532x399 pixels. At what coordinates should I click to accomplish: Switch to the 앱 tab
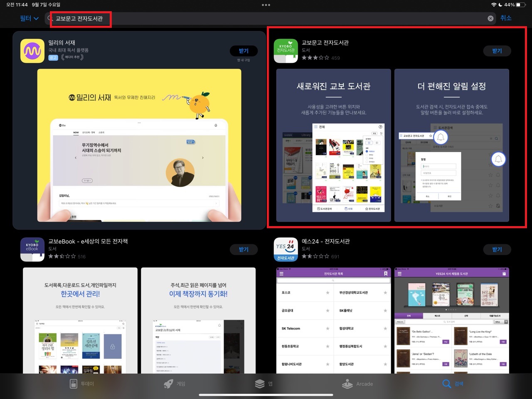[x=264, y=384]
